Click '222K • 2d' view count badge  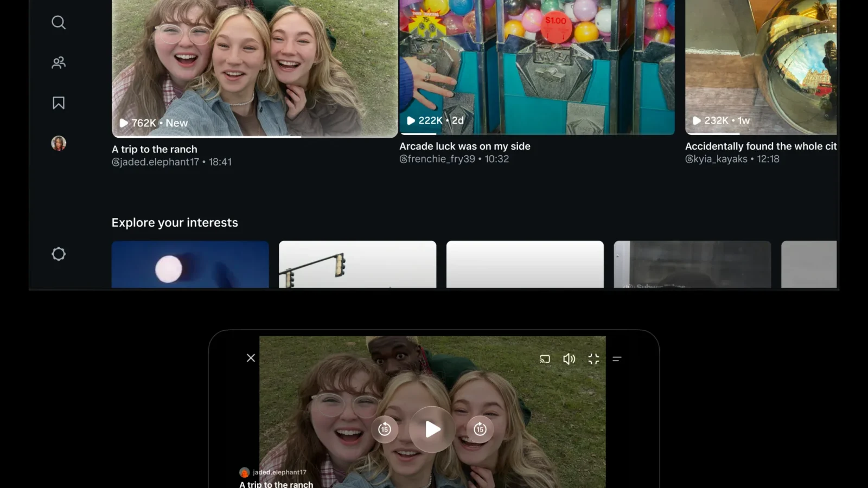436,120
